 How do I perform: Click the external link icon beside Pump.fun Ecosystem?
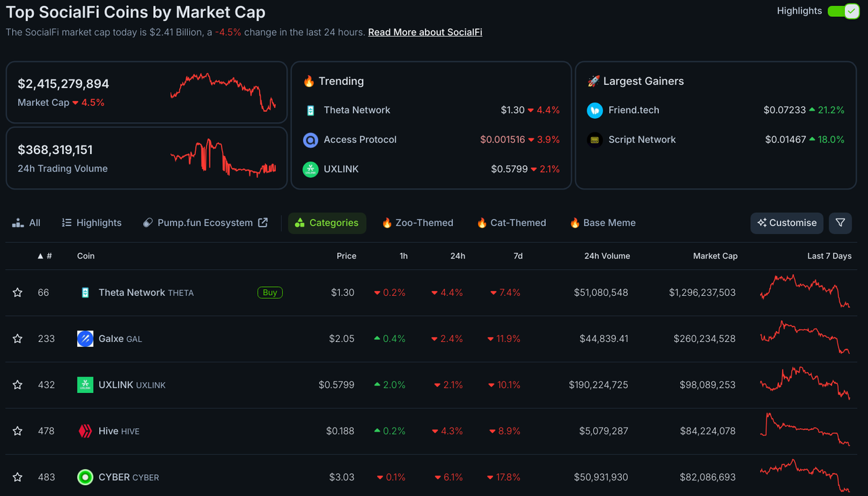pos(263,223)
